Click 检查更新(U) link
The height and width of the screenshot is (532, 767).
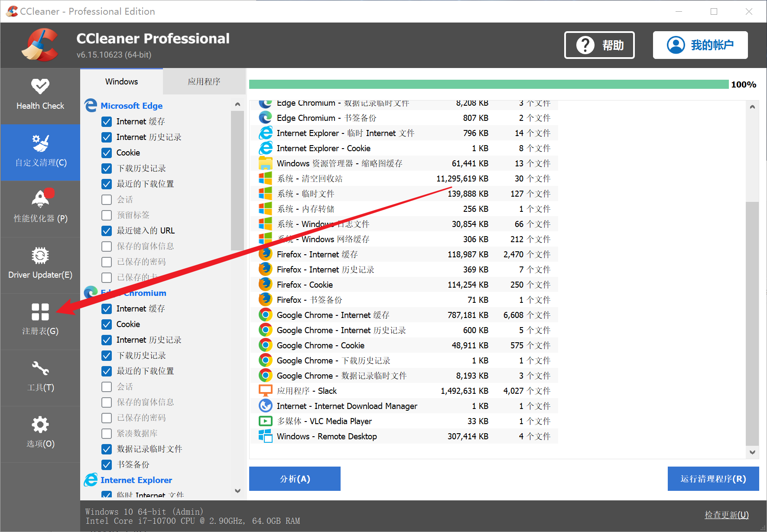727,515
